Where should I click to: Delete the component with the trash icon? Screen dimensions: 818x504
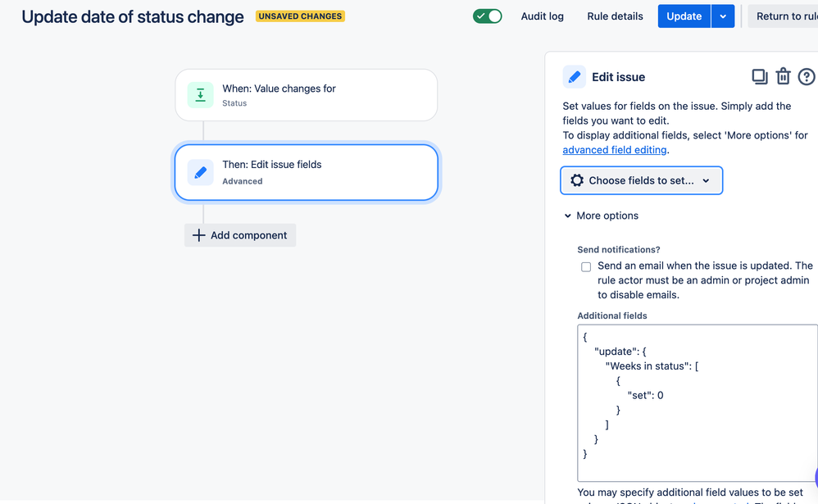[x=783, y=77]
